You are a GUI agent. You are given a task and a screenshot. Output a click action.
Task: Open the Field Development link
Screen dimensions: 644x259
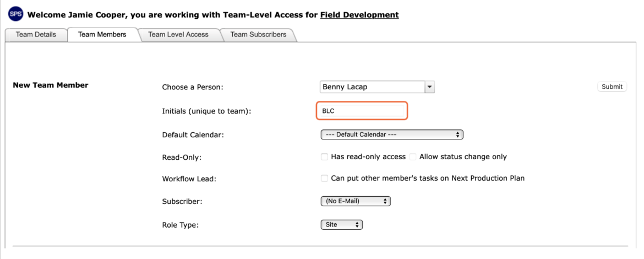point(359,15)
